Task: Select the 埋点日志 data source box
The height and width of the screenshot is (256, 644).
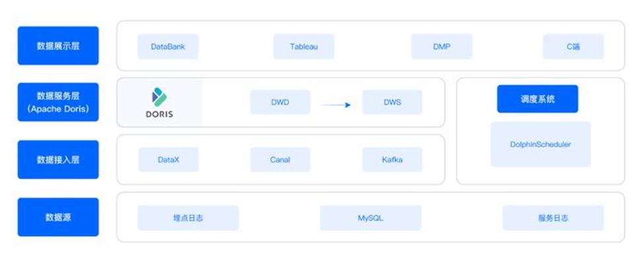Action: pos(188,218)
